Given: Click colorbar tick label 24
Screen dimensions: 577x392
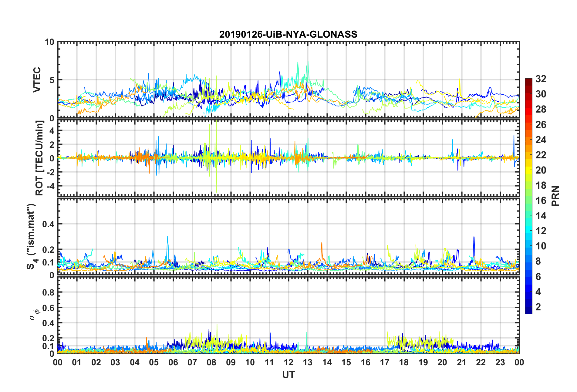Looking at the screenshot, I should point(541,140).
